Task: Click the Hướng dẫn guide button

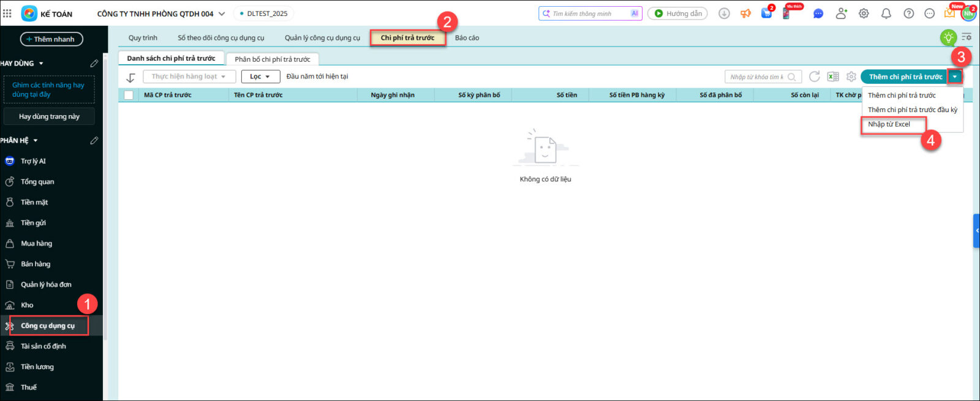Action: 677,13
